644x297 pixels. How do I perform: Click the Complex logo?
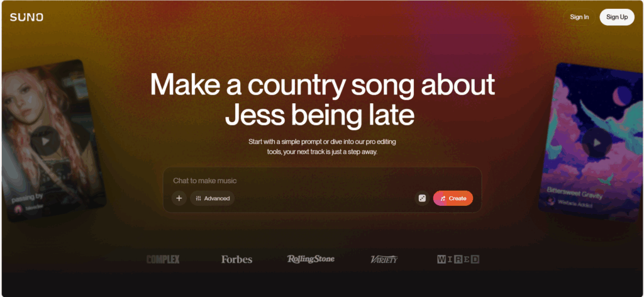coord(163,259)
